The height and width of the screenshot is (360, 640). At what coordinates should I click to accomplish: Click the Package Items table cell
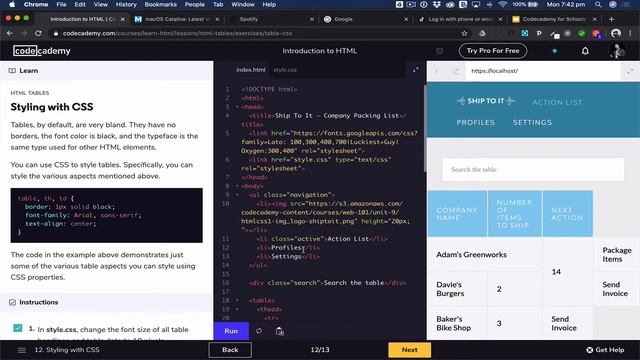[617, 254]
